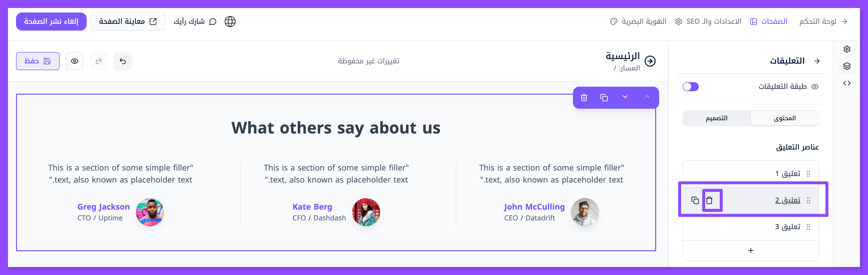The image size is (868, 275).
Task: Open the code view icon in sidebar
Action: 847,83
